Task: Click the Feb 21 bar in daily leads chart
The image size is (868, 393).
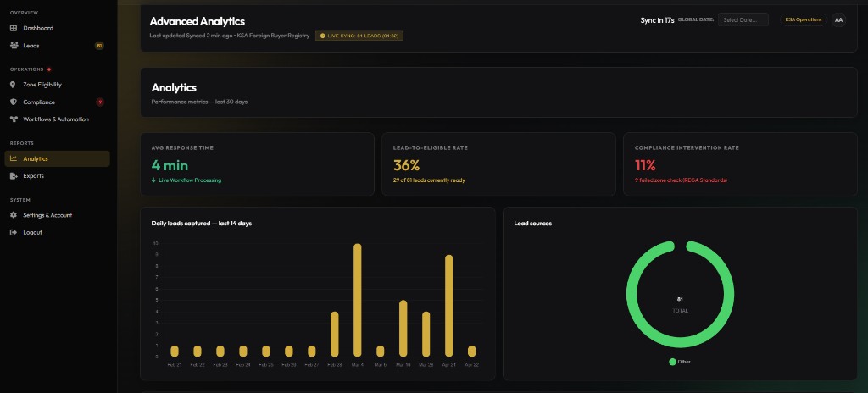Action: coord(175,351)
